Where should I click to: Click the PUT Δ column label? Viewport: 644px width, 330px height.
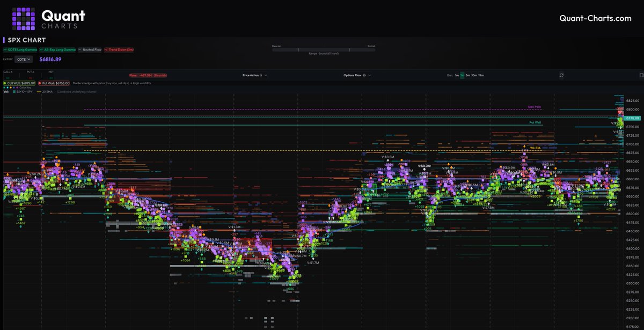(31, 72)
